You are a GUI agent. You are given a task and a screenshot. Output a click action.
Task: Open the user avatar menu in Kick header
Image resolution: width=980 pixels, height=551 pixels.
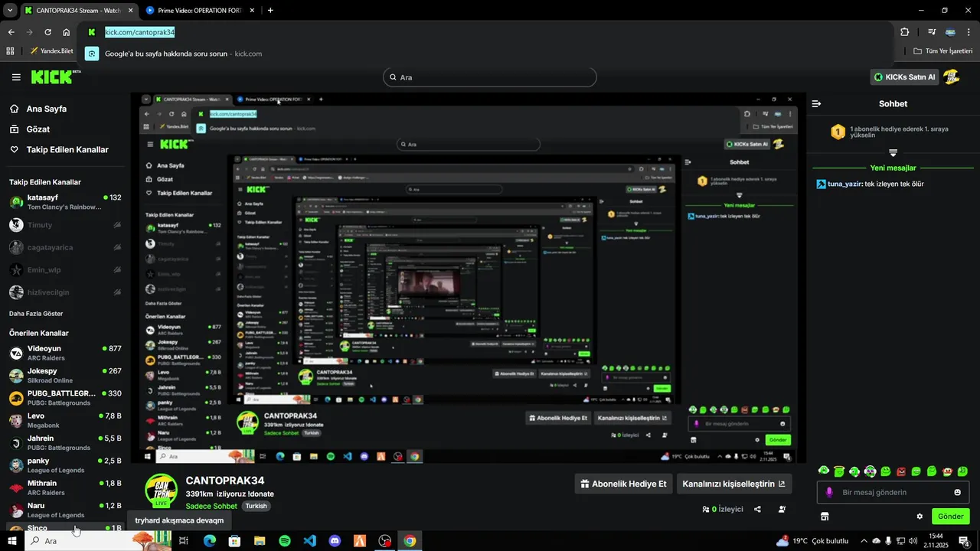[x=951, y=77]
